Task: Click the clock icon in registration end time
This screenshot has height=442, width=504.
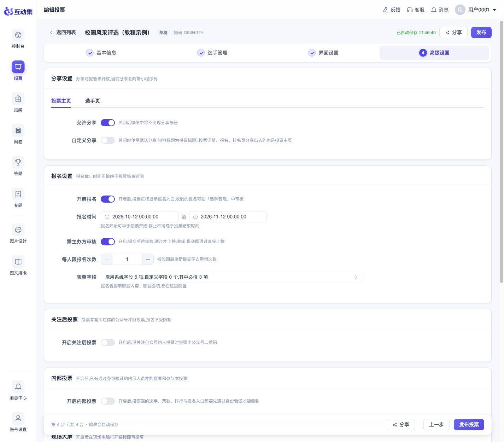Action: click(x=195, y=217)
